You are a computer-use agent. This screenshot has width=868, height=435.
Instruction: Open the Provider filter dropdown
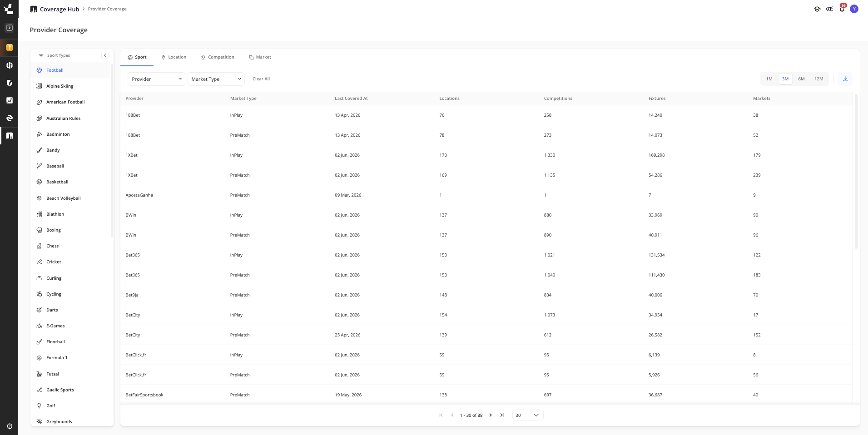(156, 79)
